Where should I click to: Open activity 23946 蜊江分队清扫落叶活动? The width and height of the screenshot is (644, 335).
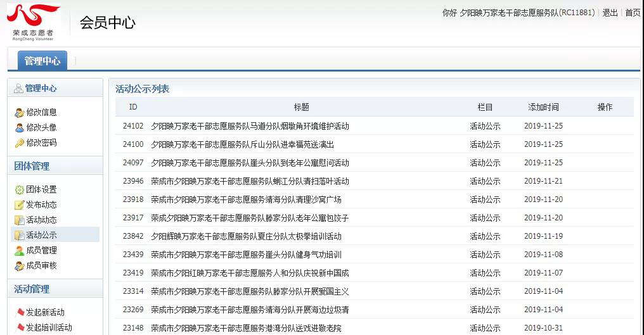(250, 181)
